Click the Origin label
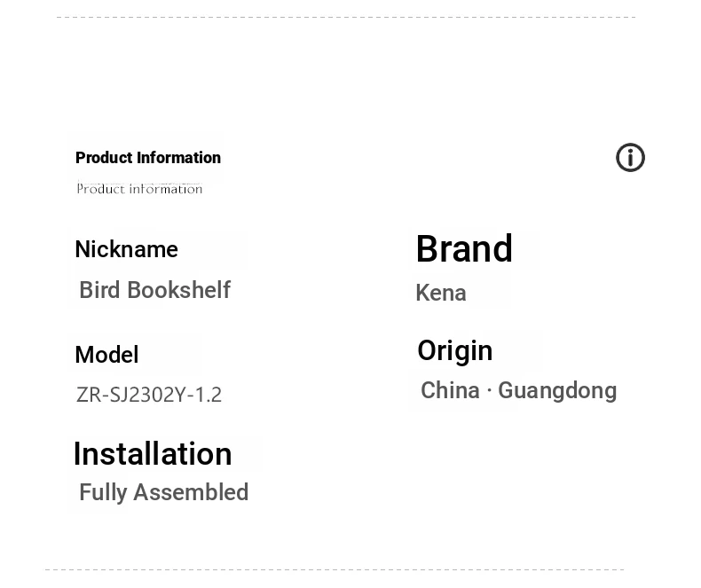This screenshot has width=701, height=588. point(454,350)
